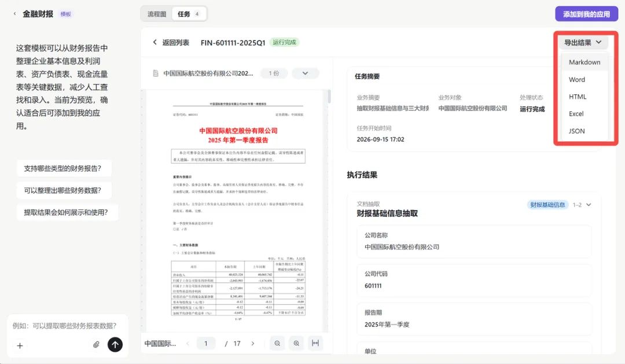The width and height of the screenshot is (625, 364).
Task: Click the task ID FIN-601111-2025Q1
Action: tap(233, 43)
